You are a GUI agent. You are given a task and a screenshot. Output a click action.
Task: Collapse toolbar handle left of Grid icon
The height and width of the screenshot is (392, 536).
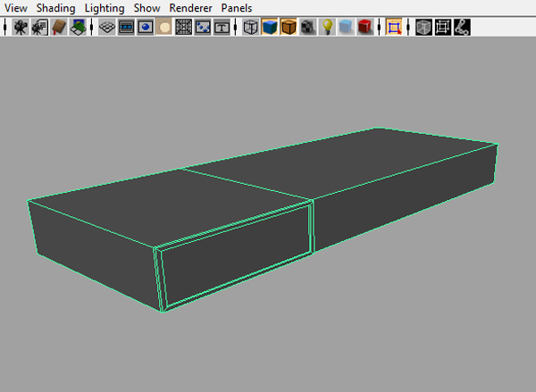click(x=92, y=27)
